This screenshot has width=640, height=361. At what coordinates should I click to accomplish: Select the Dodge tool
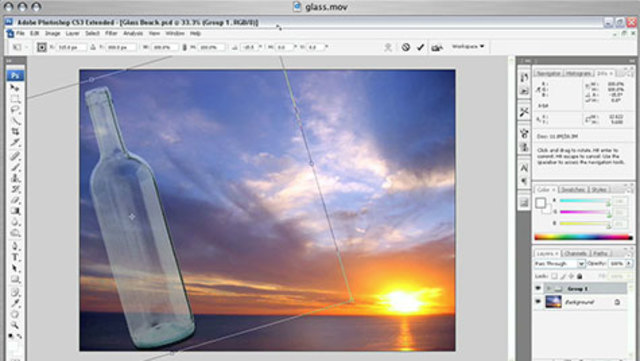coord(15,233)
